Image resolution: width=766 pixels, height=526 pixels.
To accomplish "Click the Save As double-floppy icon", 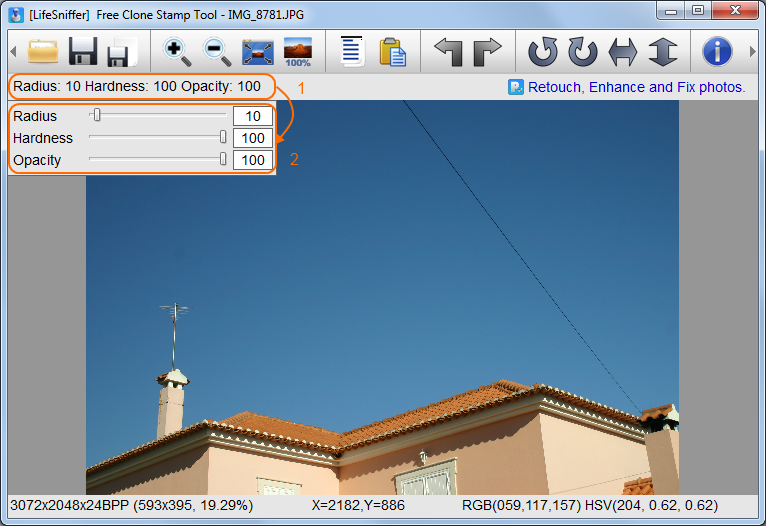I will click(122, 52).
